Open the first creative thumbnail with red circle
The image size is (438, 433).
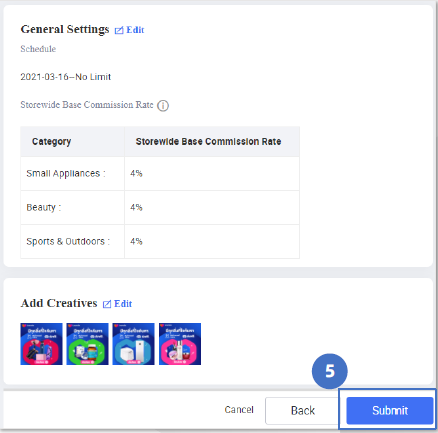point(41,344)
